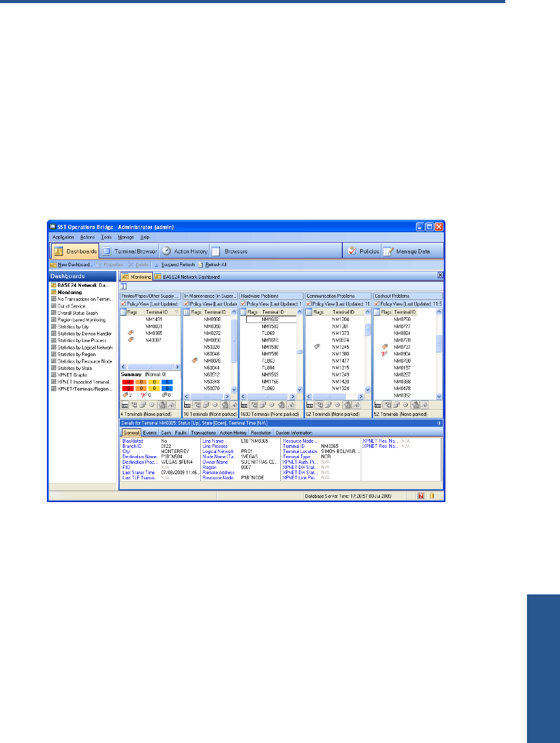Click first footer icon in Cashout Problems panel

(378, 405)
